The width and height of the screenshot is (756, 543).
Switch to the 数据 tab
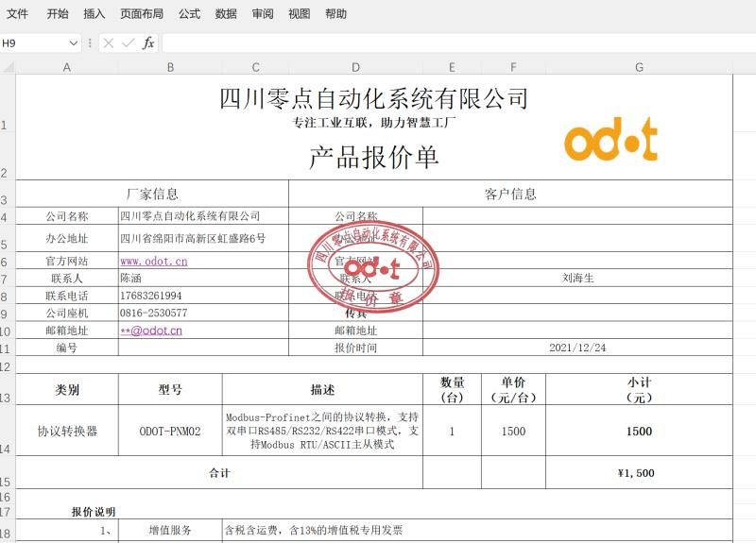(226, 14)
